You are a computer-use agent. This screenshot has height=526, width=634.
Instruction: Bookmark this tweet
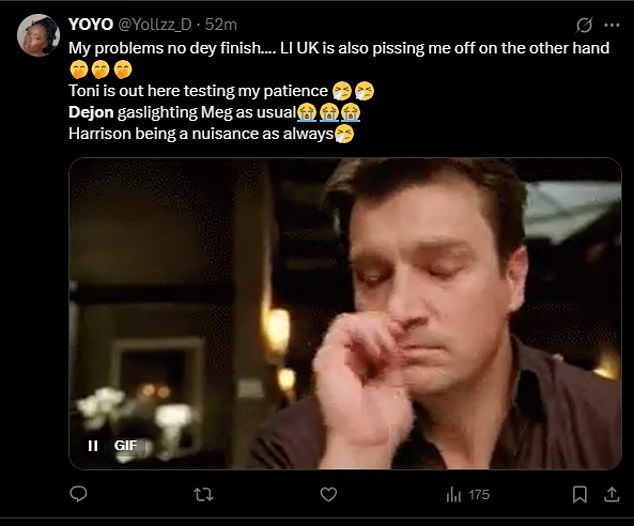coord(579,494)
